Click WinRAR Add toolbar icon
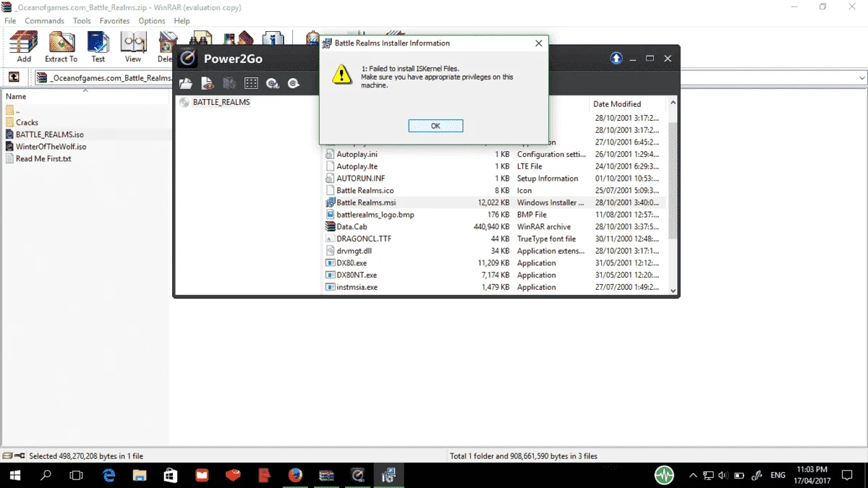This screenshot has height=488, width=868. click(24, 48)
